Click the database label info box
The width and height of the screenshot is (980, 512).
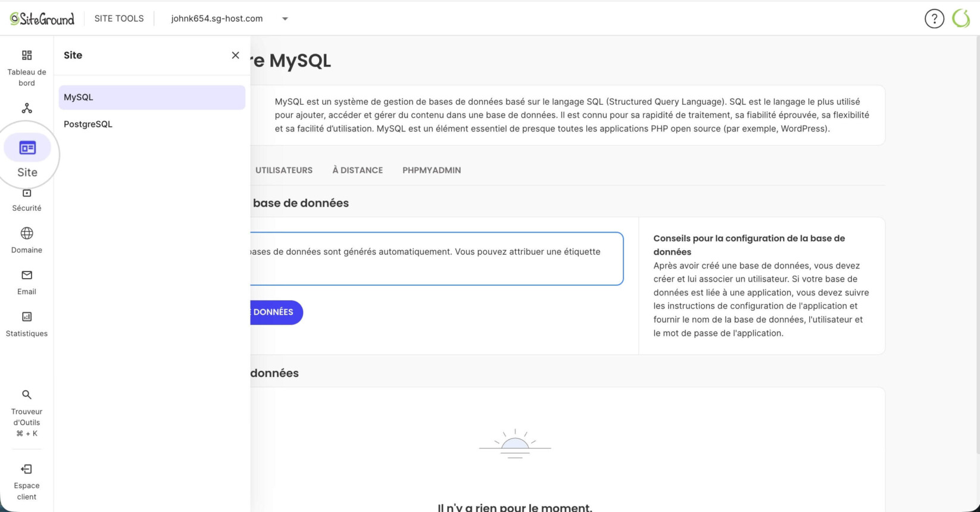tap(436, 258)
